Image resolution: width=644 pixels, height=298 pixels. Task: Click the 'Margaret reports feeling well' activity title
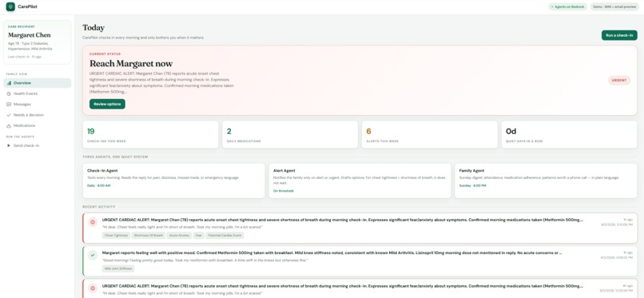pyautogui.click(x=332, y=252)
